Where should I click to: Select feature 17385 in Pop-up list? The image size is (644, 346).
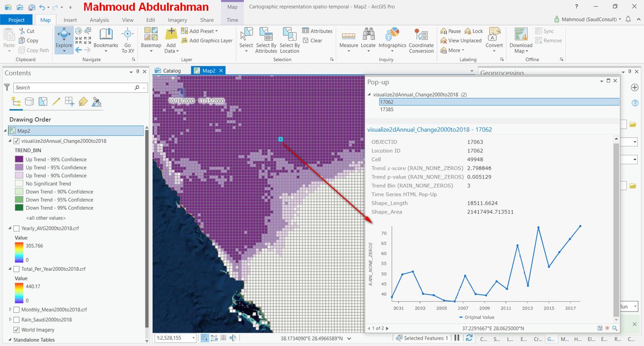coord(386,110)
